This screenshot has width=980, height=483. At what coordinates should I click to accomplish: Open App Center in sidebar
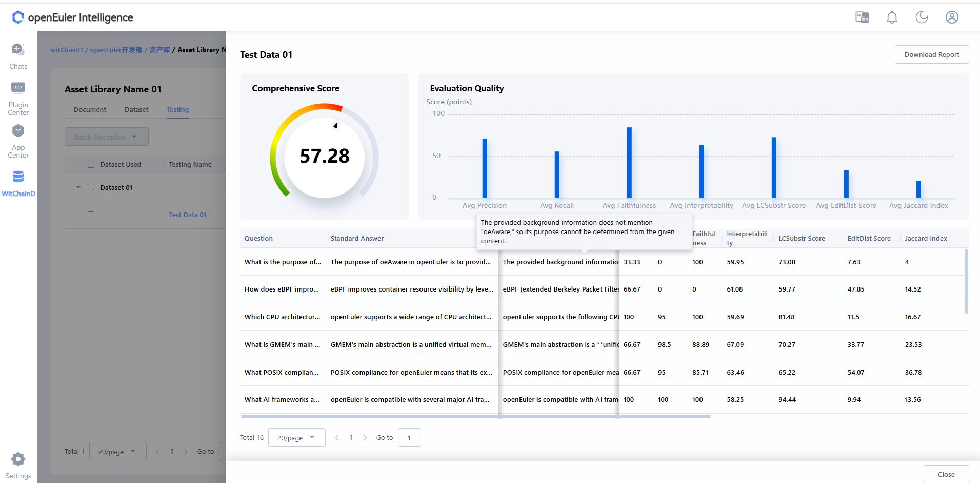pyautogui.click(x=18, y=141)
